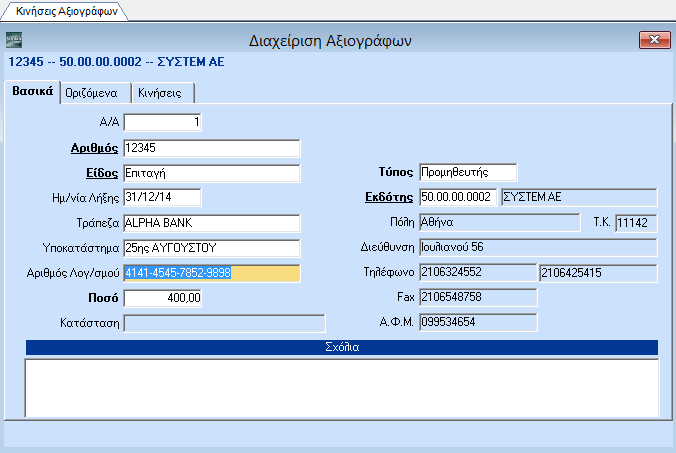Click the Εκδότης name field ΣΥΣΤΕΜ ΑΕ
This screenshot has width=676, height=453.
(579, 197)
